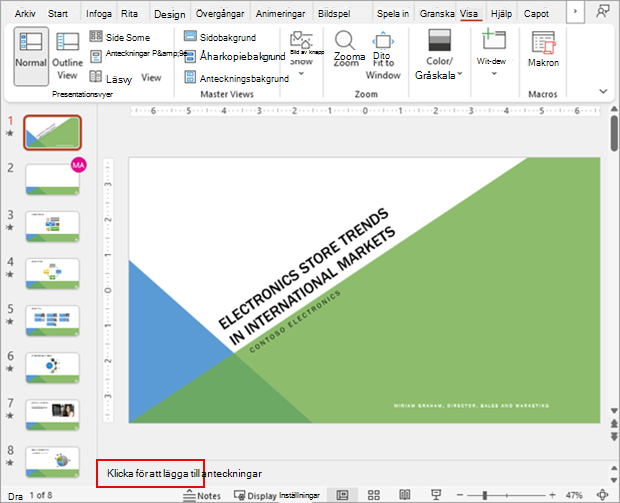Screen dimensions: 620x503
Task: Open the Spela in tab
Action: [x=393, y=14]
